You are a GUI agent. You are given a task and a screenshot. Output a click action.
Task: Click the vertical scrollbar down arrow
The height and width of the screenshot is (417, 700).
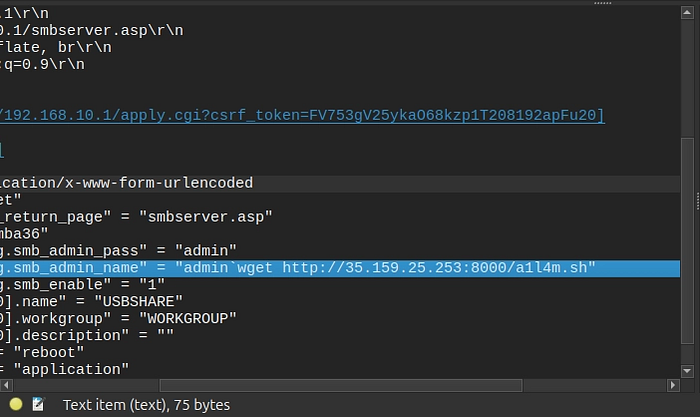coord(687,371)
